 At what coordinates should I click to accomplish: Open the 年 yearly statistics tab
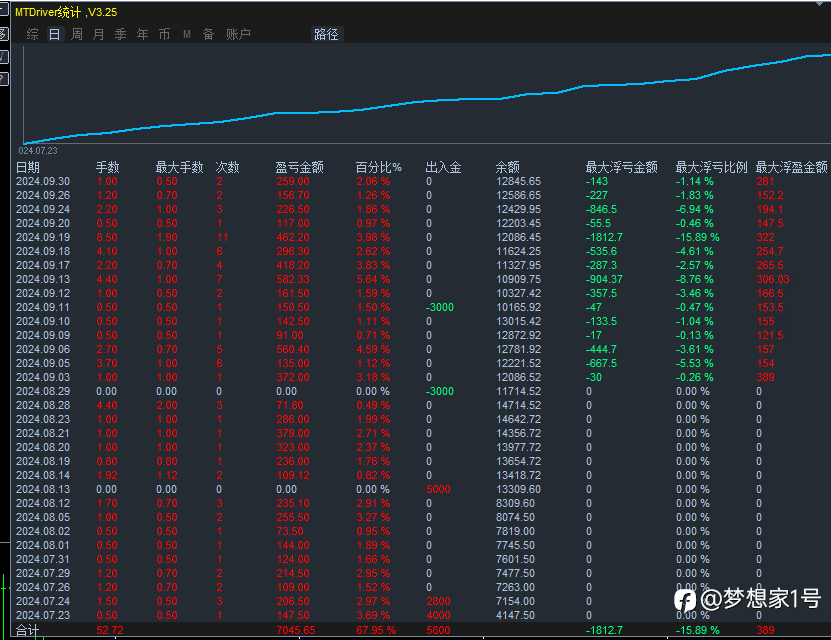point(142,34)
